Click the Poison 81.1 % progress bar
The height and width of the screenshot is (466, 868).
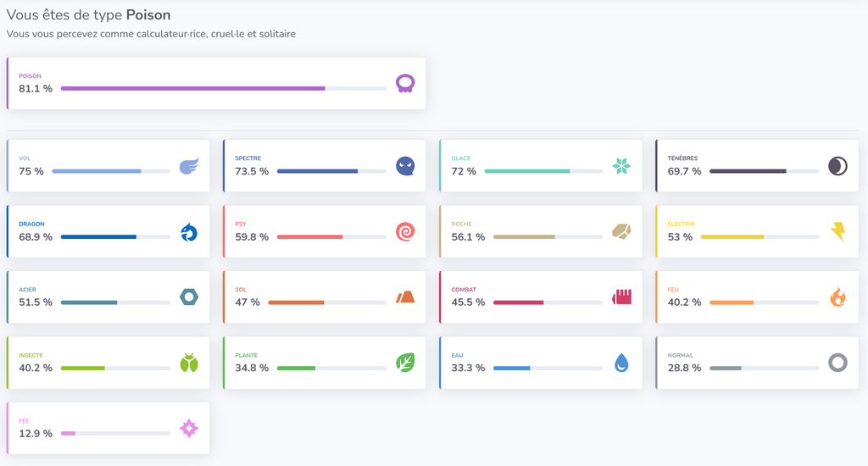click(x=223, y=89)
